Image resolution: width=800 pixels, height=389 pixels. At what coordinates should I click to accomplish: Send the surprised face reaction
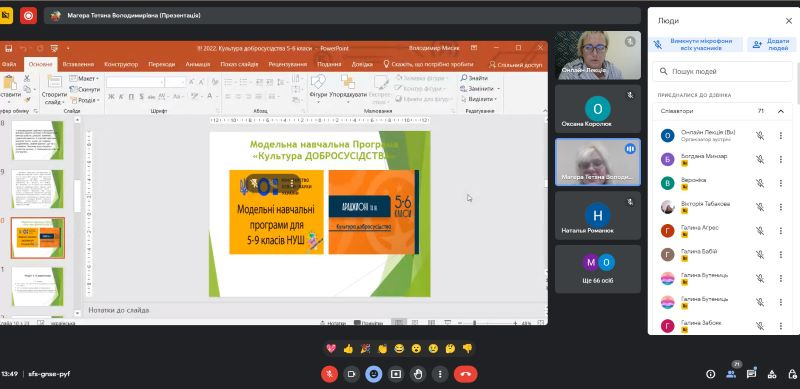click(x=416, y=349)
